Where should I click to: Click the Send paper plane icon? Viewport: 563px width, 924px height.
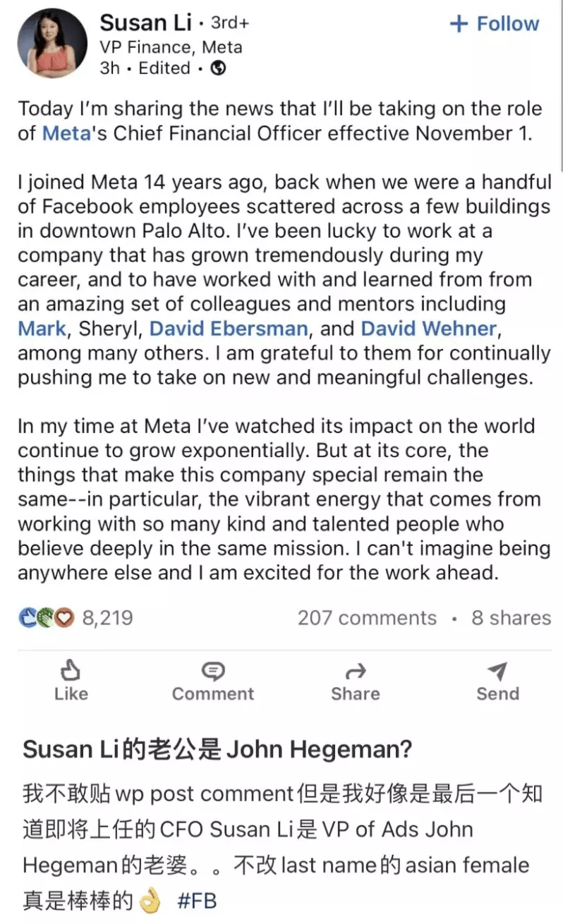coord(497,670)
